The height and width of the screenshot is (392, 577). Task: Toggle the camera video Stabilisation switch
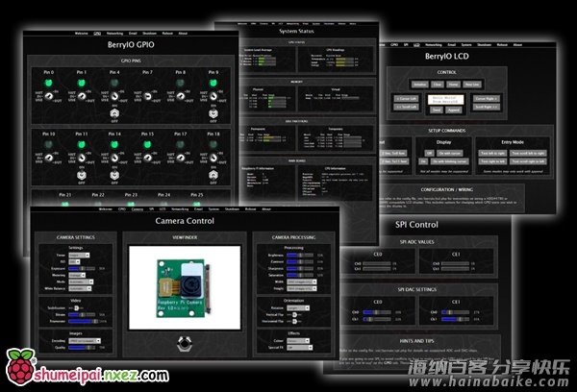pyautogui.click(x=76, y=307)
